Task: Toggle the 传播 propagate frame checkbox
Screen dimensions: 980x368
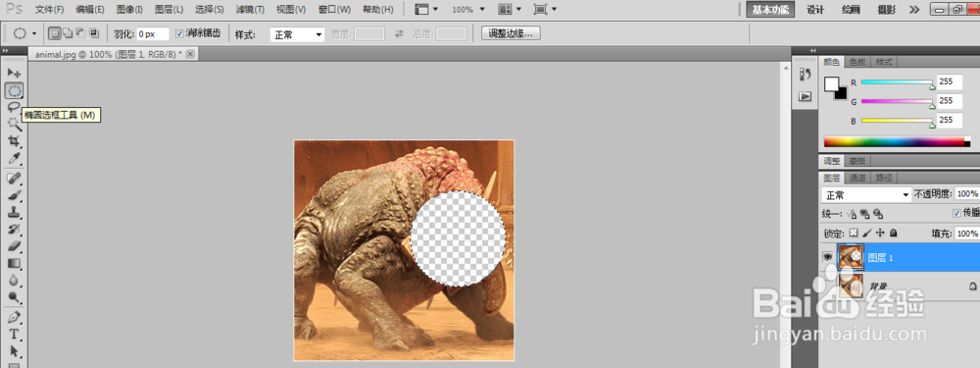Action: click(x=956, y=213)
